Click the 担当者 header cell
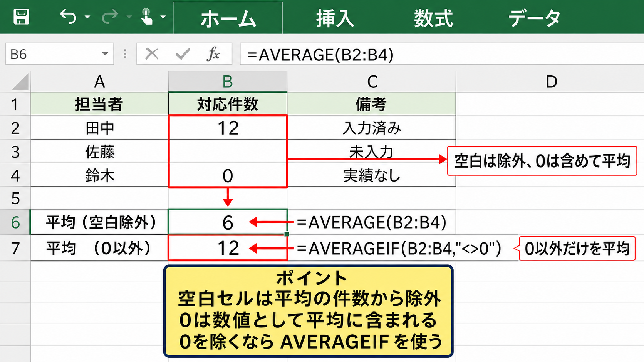This screenshot has width=644, height=362. tap(99, 104)
